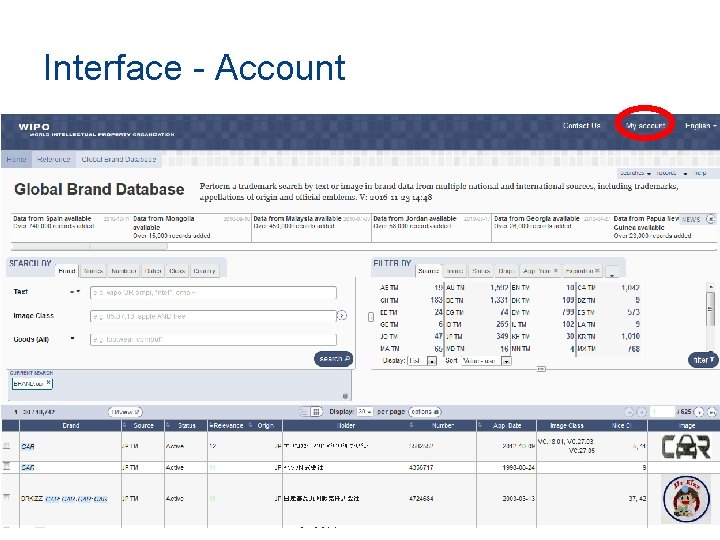Open the Reference breadcrumb
The width and height of the screenshot is (720, 540).
53,159
